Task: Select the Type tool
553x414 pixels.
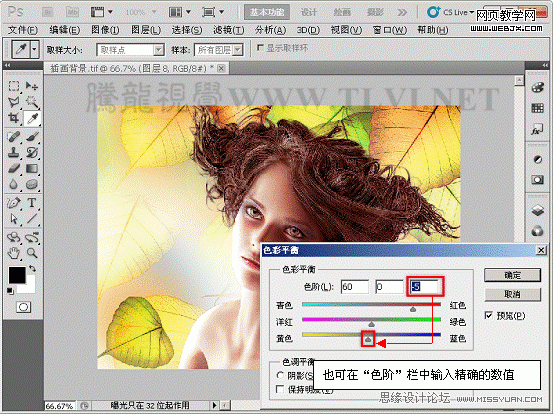Action: pos(32,203)
